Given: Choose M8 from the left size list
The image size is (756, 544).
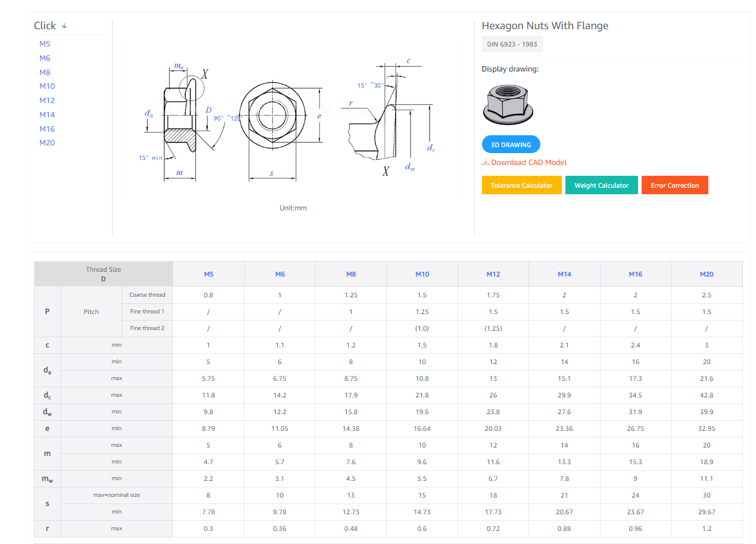Looking at the screenshot, I should click(45, 72).
